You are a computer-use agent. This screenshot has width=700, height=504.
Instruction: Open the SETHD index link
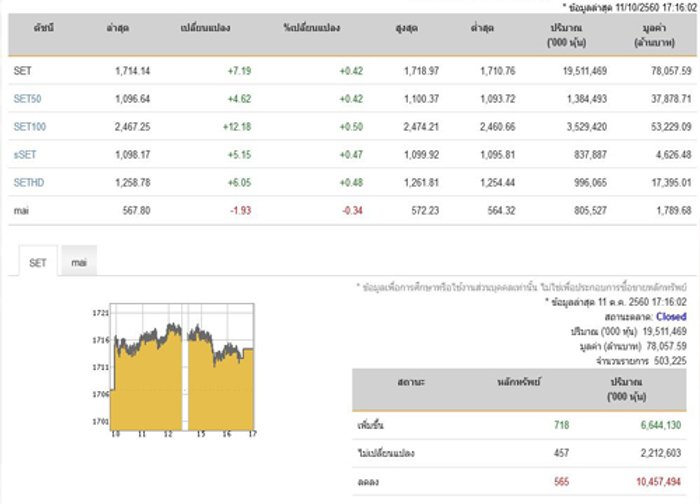point(29,183)
